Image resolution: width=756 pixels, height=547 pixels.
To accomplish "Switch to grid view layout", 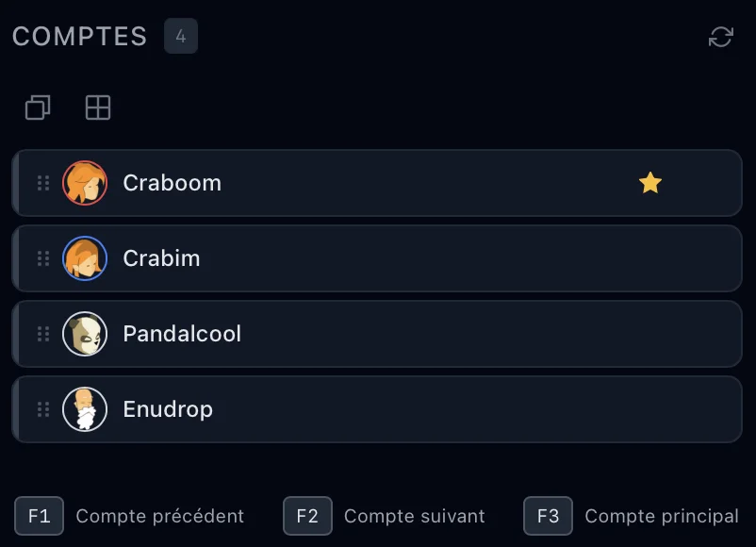I will (x=98, y=108).
